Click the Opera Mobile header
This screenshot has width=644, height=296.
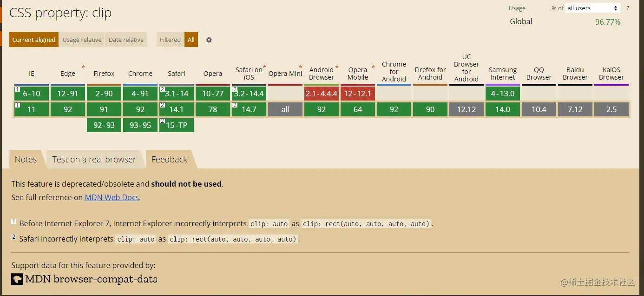[358, 74]
